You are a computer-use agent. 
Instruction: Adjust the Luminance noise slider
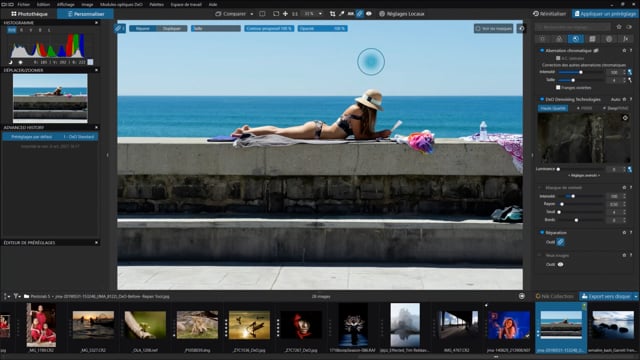(x=581, y=169)
